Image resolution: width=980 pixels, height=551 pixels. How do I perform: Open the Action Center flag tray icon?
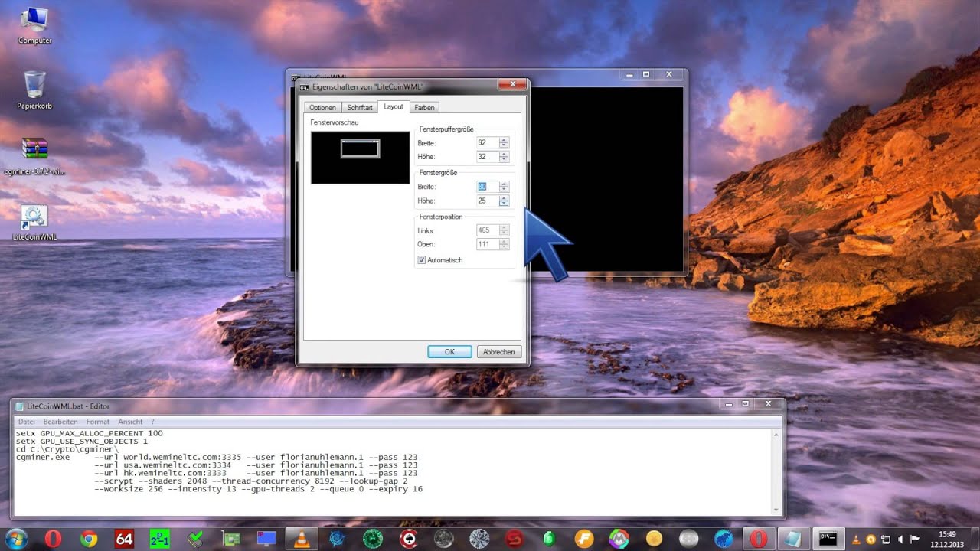click(914, 539)
